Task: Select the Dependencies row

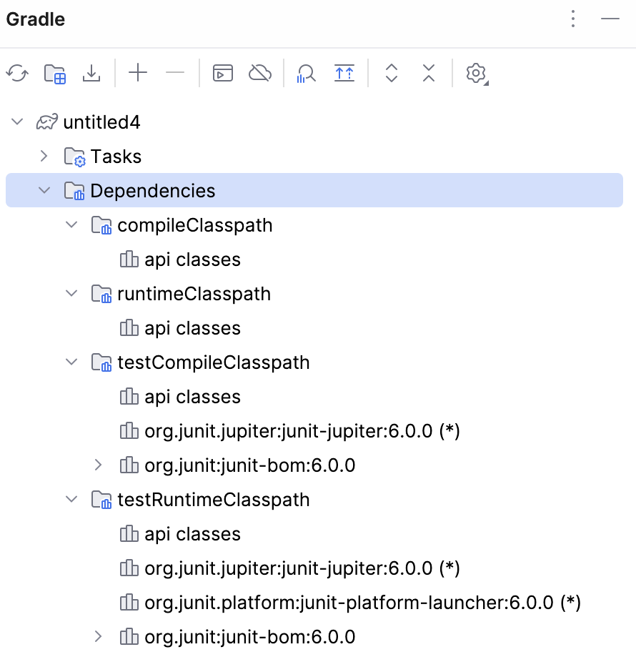Action: click(314, 190)
